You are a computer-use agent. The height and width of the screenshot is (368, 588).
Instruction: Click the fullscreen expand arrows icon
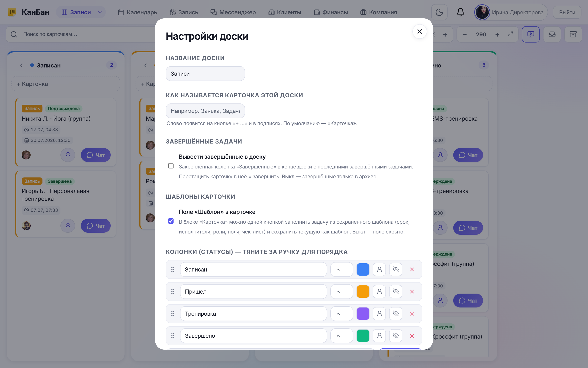pyautogui.click(x=510, y=34)
